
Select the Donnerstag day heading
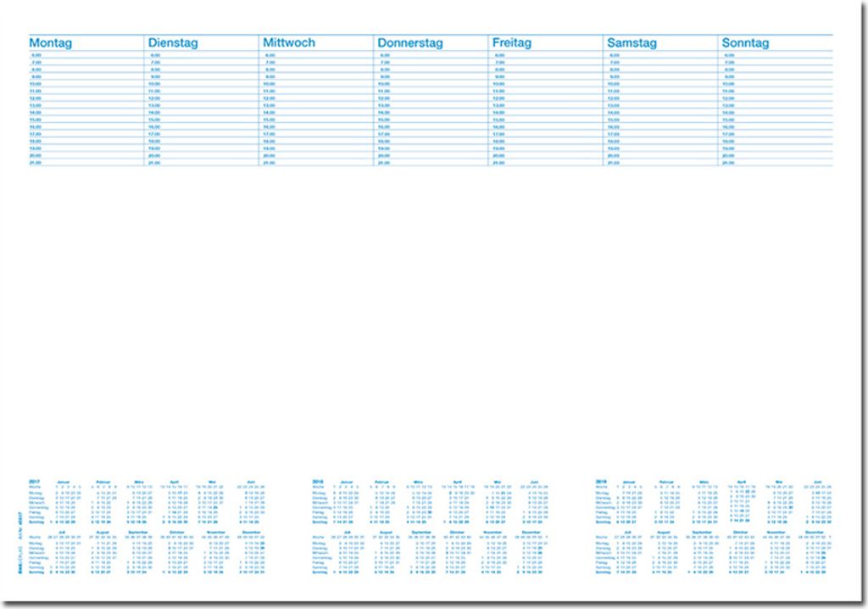[x=416, y=42]
